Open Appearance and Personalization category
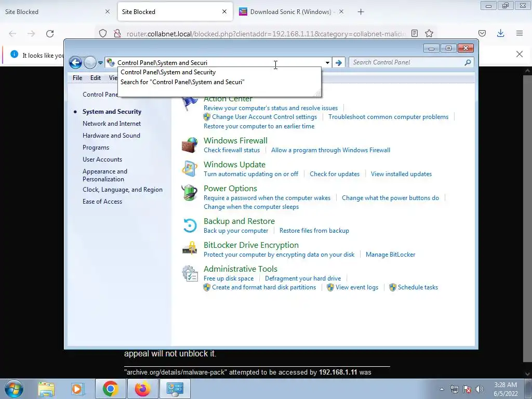The width and height of the screenshot is (532, 399). 105,175
